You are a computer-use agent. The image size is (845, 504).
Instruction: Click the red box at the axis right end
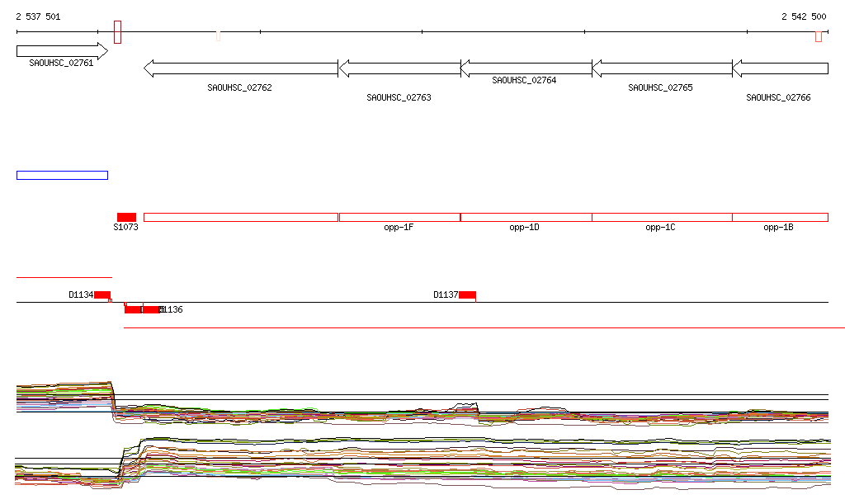[x=818, y=36]
